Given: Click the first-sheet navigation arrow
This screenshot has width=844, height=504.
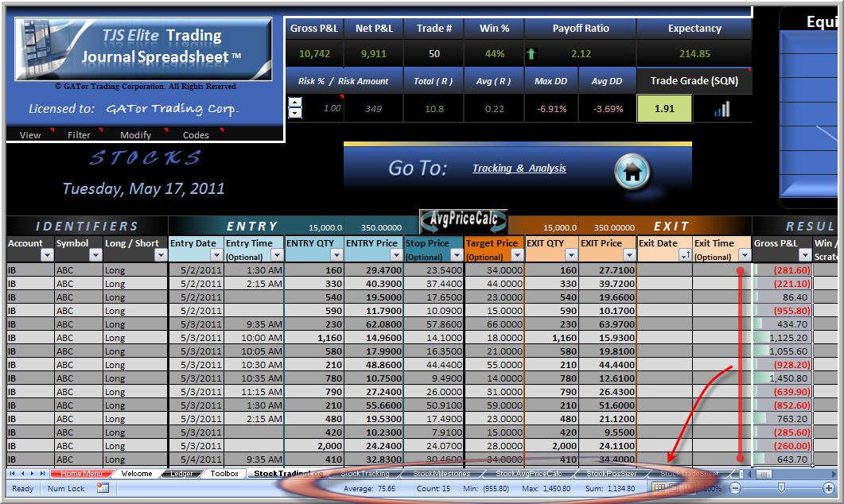Looking at the screenshot, I should [12, 472].
